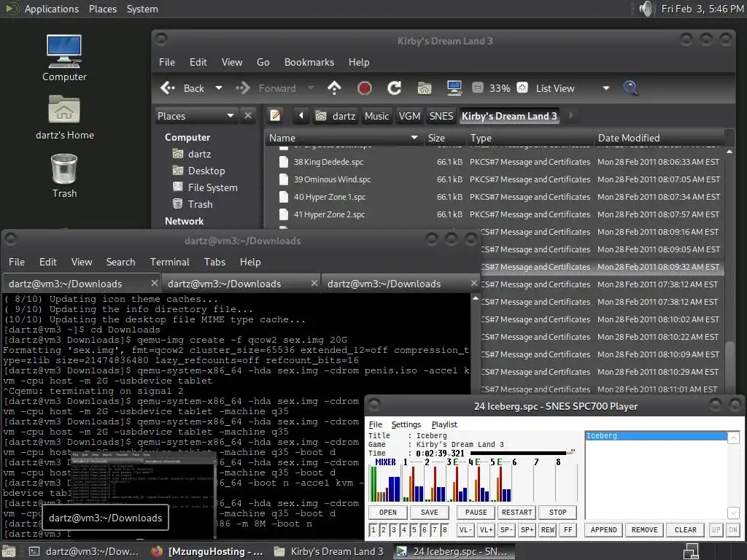
Task: Click the scroll-down arrow in the SPC playlist
Action: 733,513
